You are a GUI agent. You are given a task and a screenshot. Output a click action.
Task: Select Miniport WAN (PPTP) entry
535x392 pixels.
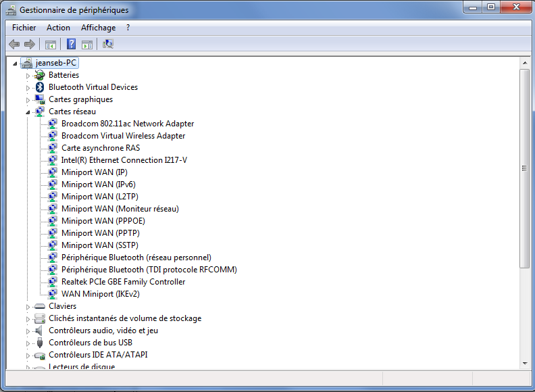click(x=100, y=233)
